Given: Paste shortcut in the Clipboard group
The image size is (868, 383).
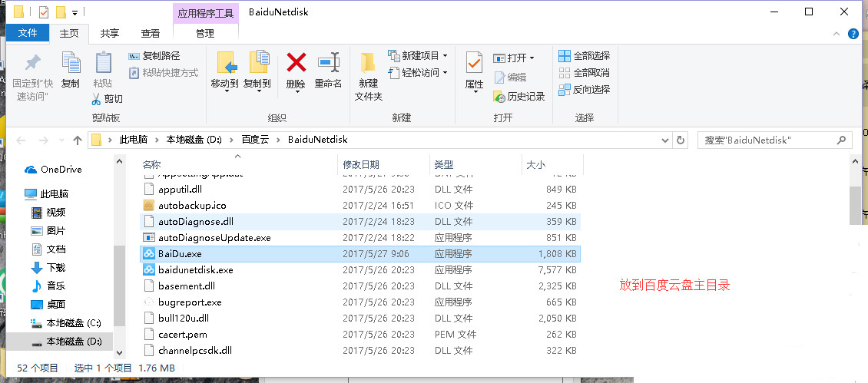Looking at the screenshot, I should click(163, 72).
